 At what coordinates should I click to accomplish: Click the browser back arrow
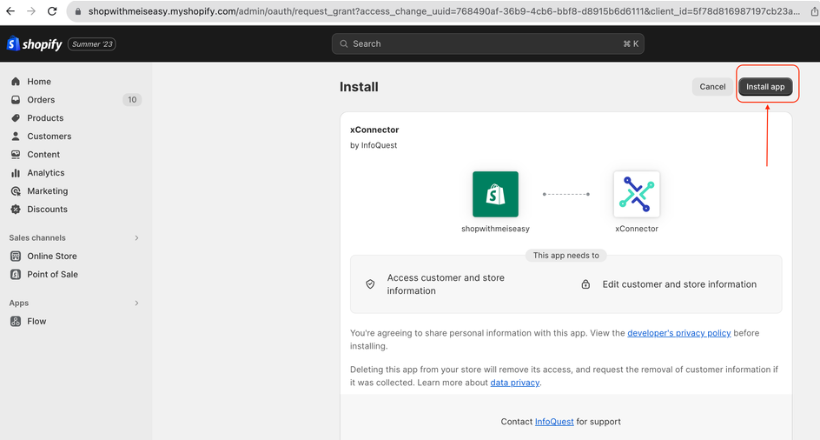point(10,11)
